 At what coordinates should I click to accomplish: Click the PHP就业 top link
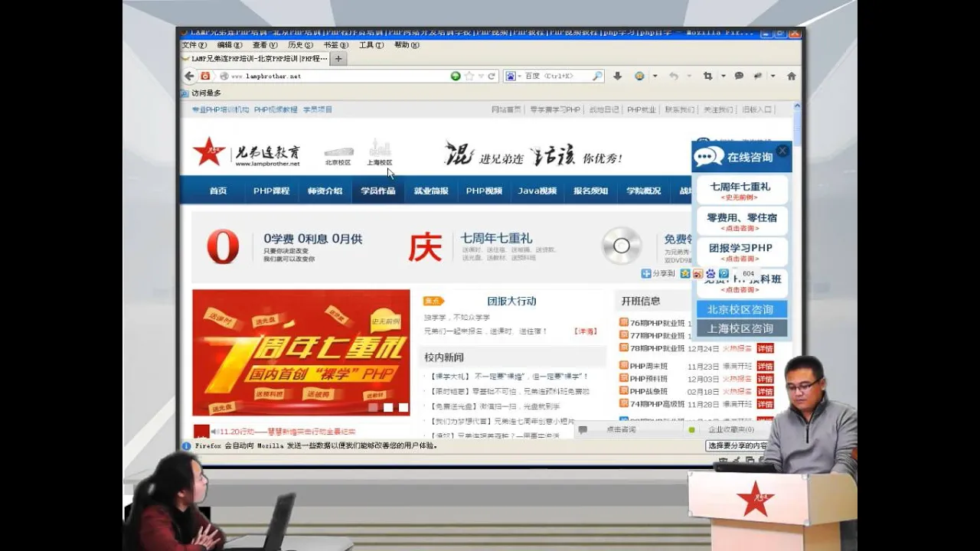pyautogui.click(x=642, y=109)
